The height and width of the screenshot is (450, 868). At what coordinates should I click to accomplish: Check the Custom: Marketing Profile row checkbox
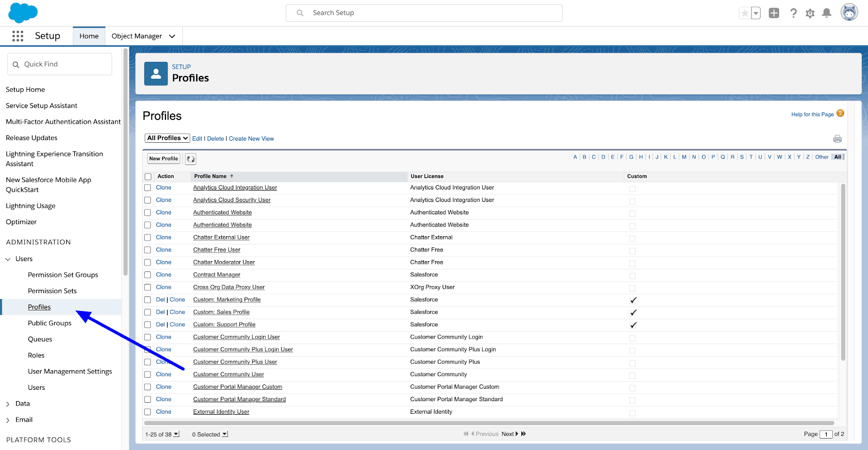click(148, 300)
